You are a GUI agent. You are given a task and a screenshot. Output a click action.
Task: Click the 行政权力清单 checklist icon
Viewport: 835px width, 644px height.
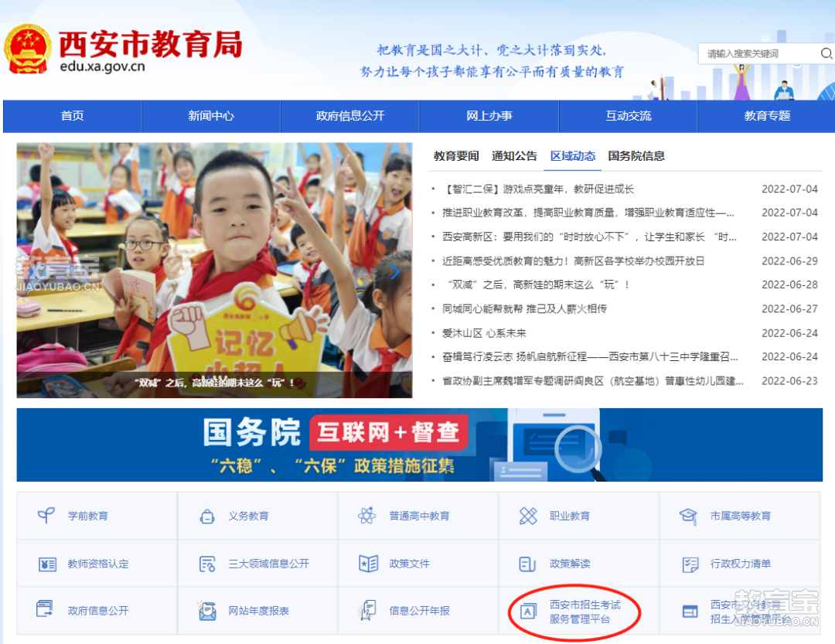pyautogui.click(x=690, y=564)
